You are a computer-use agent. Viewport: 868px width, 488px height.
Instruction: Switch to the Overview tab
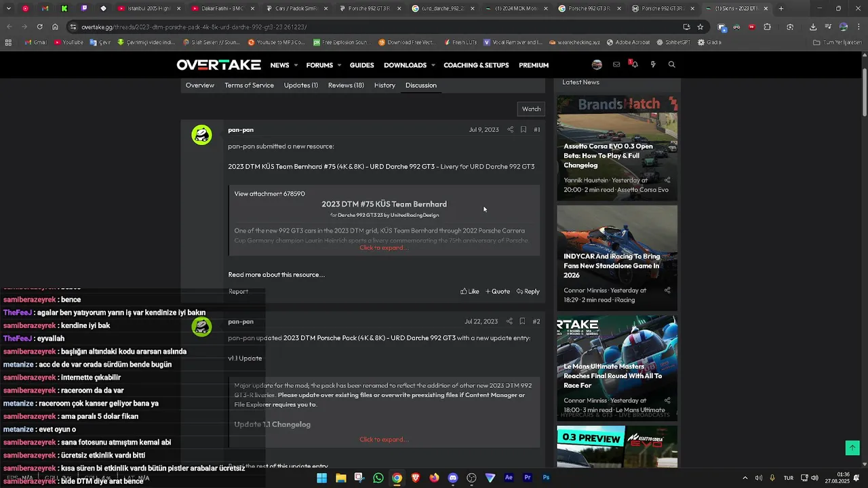point(200,85)
